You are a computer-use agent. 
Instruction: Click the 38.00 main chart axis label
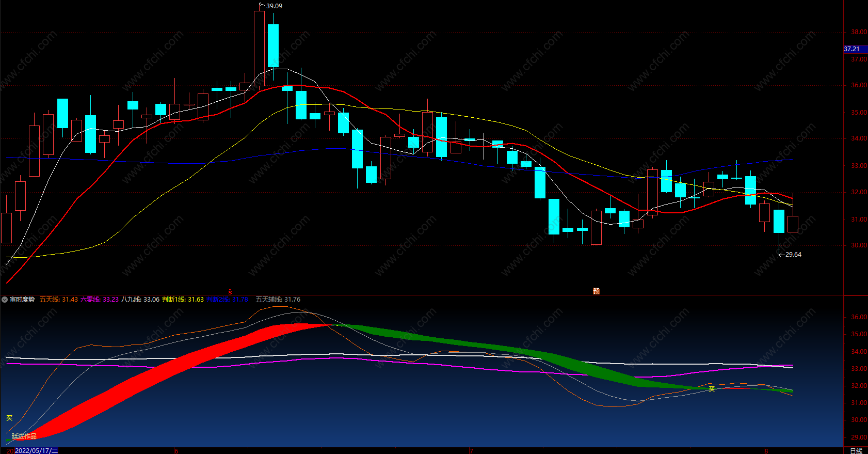point(859,32)
